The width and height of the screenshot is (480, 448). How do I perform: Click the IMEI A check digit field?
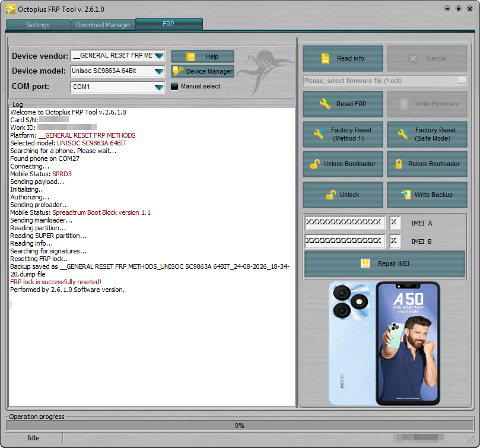tap(395, 223)
